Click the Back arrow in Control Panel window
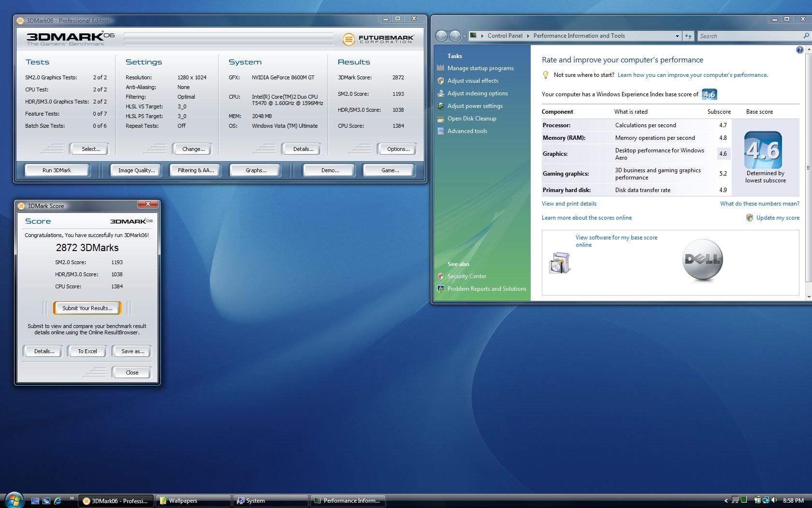This screenshot has width=812, height=508. pyautogui.click(x=441, y=36)
